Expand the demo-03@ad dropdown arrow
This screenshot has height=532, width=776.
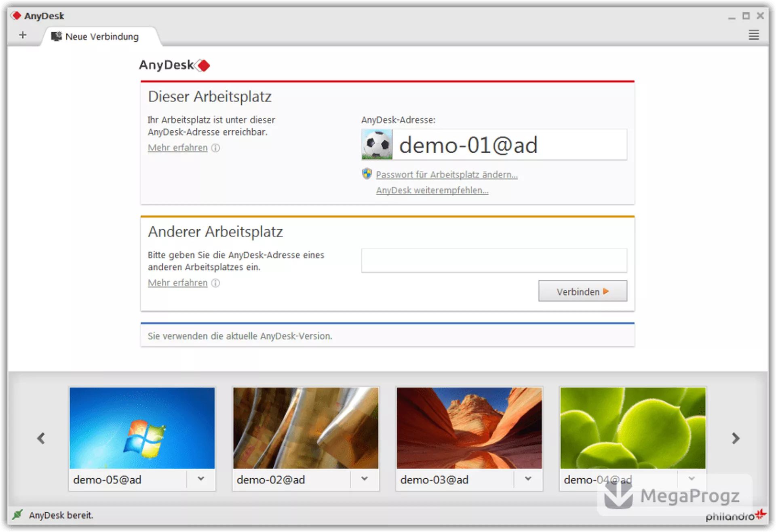[x=528, y=479]
